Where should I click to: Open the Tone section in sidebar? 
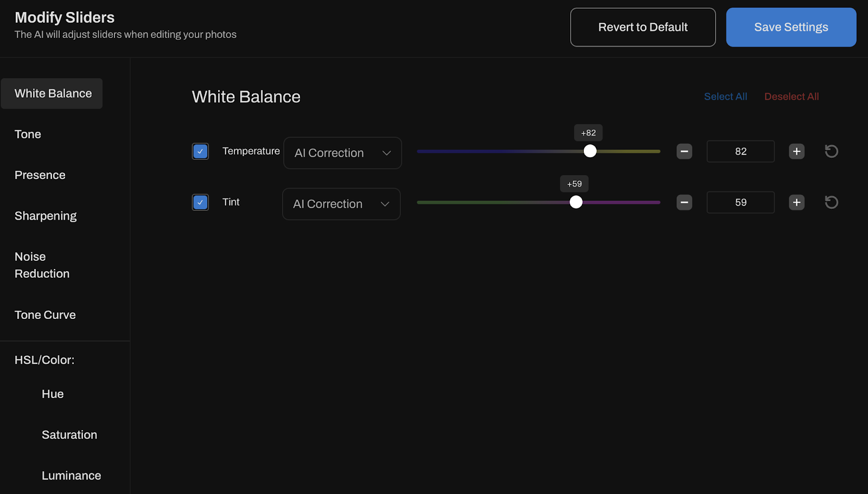pyautogui.click(x=28, y=134)
